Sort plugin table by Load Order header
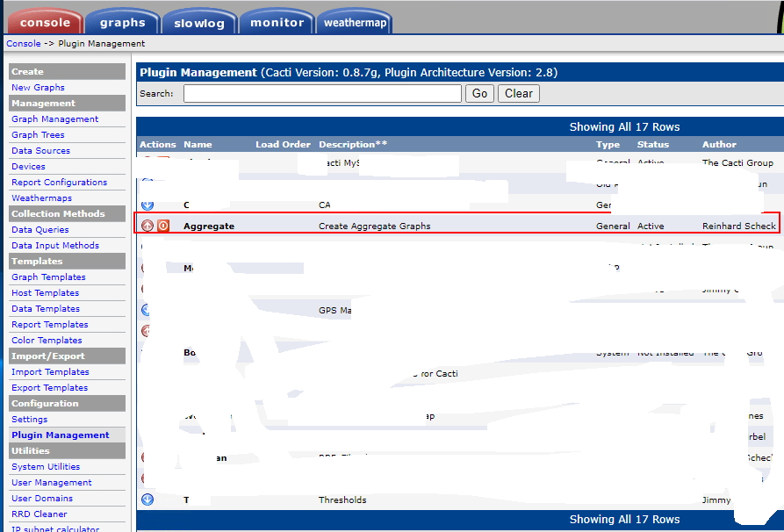 point(283,144)
